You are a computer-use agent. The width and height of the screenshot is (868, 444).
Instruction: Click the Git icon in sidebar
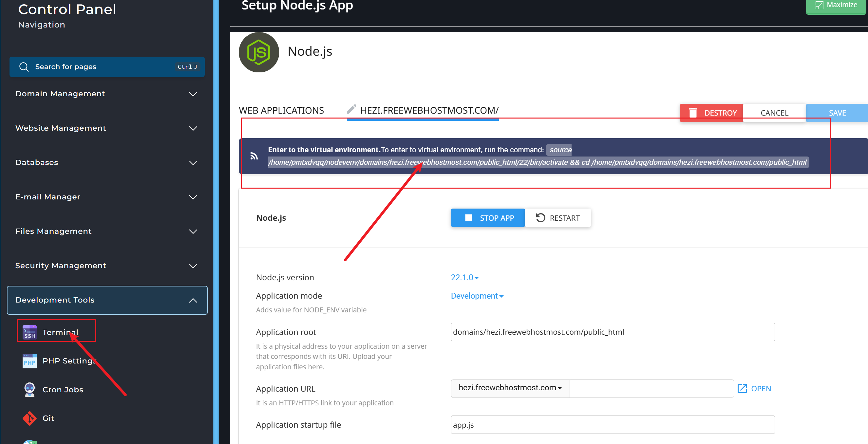click(29, 418)
